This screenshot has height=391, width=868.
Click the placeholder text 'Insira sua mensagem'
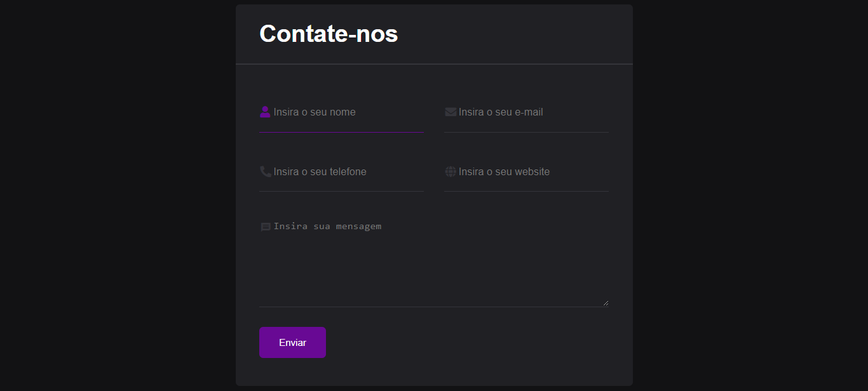click(x=328, y=226)
